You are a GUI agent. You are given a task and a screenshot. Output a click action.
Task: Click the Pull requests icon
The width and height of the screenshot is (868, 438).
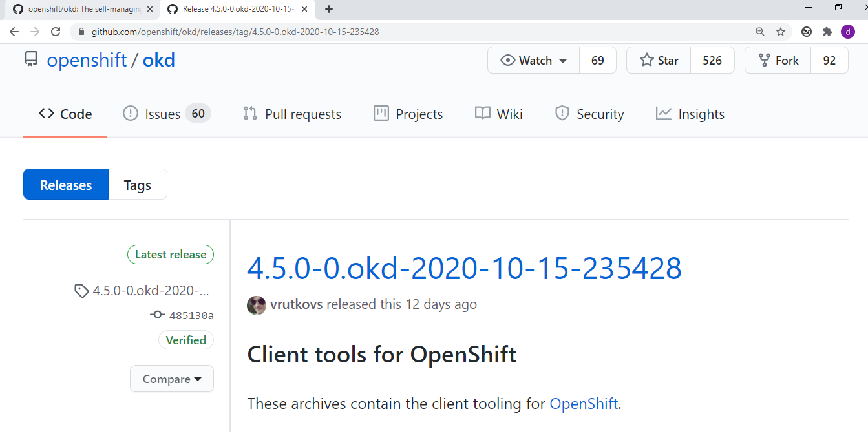click(250, 114)
